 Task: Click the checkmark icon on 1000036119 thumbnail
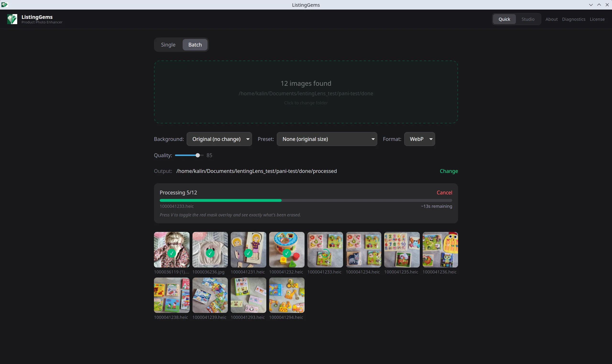point(172,253)
